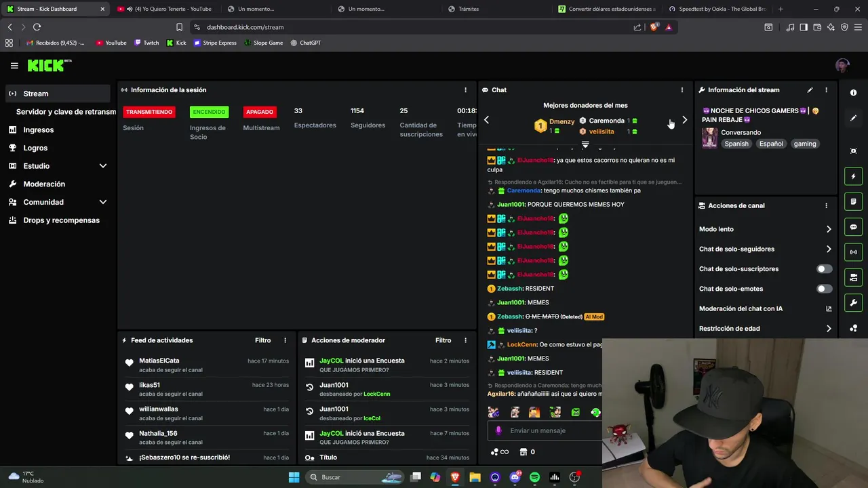Open Acciones de canal three-dot menu
868x488 pixels.
826,206
